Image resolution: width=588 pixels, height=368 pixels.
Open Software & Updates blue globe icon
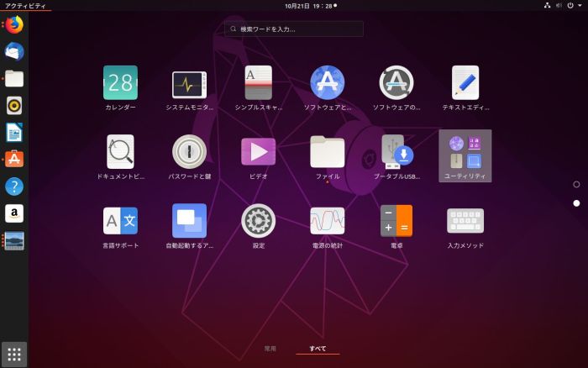pyautogui.click(x=328, y=82)
